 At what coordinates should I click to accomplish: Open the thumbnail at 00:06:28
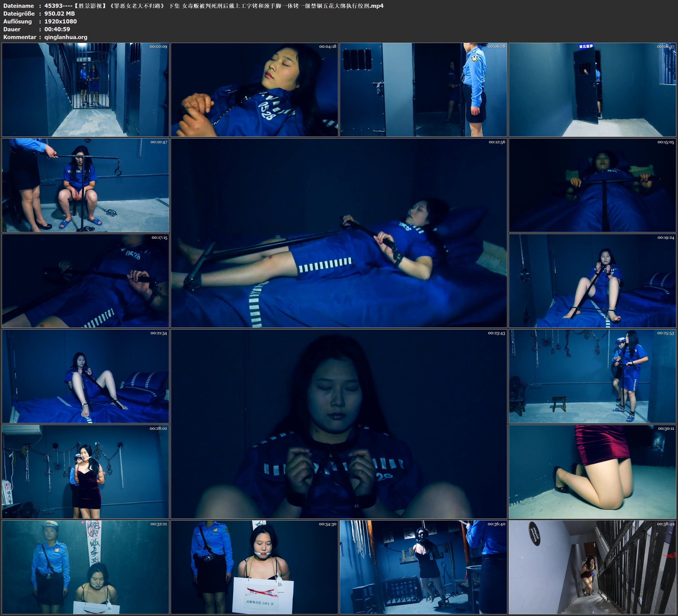pyautogui.click(x=423, y=89)
